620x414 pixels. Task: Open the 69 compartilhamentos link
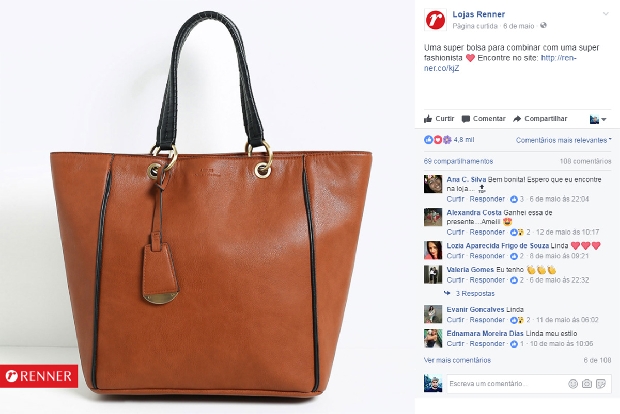(458, 161)
